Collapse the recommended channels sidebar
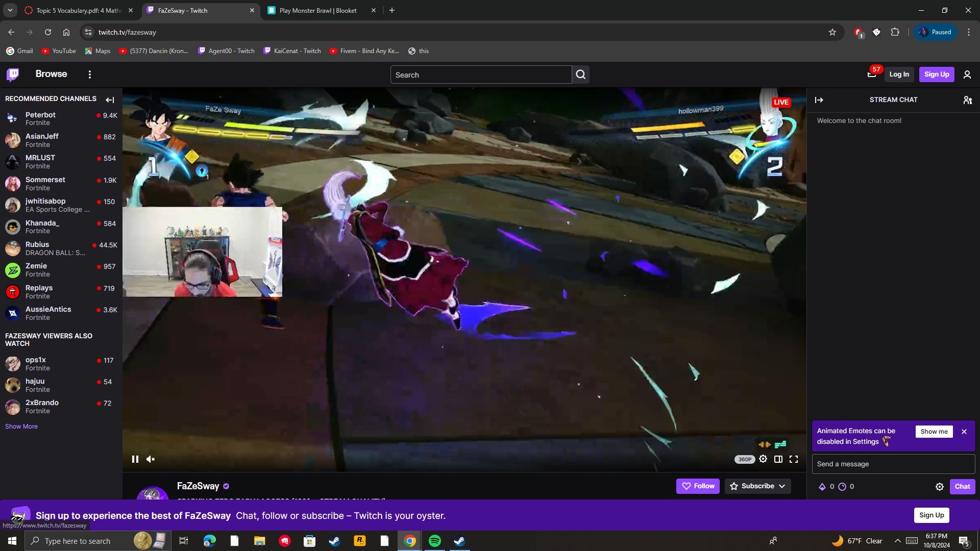Screen dimensions: 980x551 click(x=110, y=100)
